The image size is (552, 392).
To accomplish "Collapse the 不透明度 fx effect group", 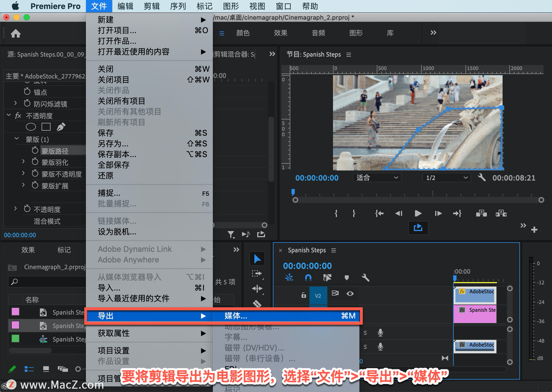I will point(9,115).
